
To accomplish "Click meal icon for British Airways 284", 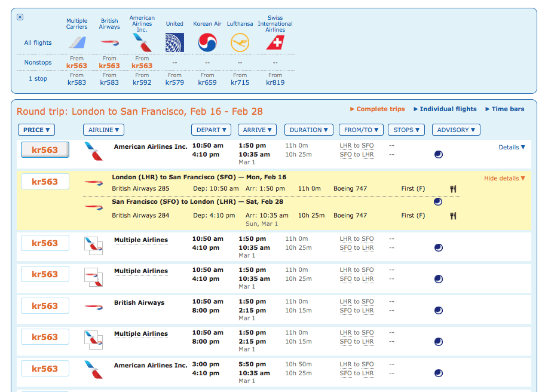I will 453,216.
